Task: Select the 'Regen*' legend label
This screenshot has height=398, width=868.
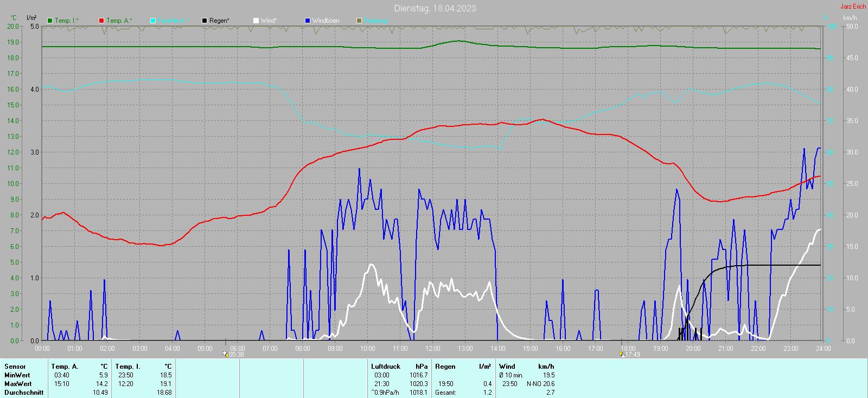Action: point(219,21)
